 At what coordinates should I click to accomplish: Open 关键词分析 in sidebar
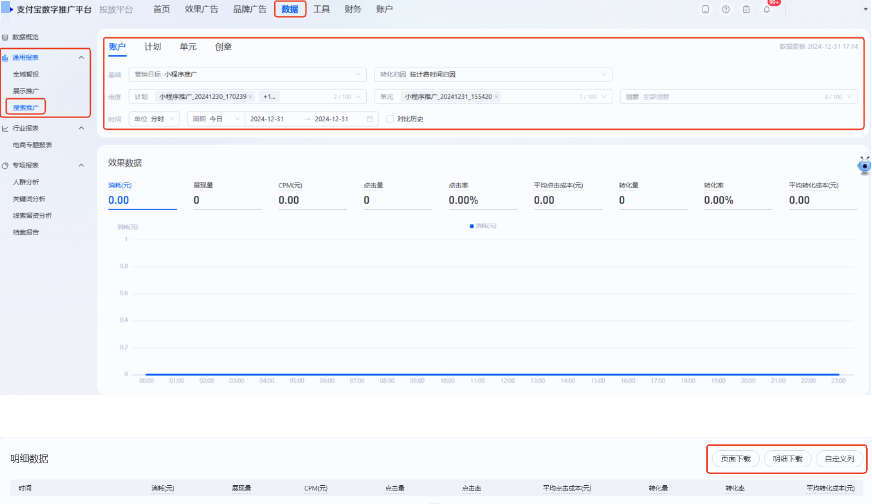coord(29,199)
